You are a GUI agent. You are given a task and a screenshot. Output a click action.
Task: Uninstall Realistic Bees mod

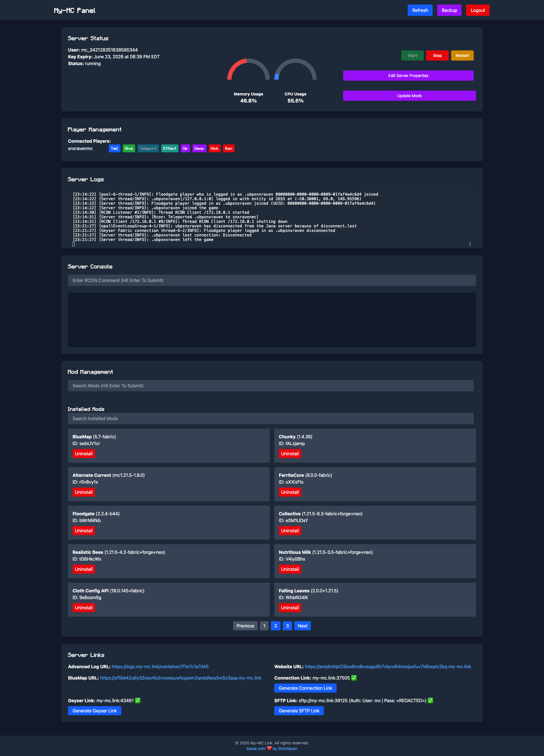pyautogui.click(x=84, y=569)
